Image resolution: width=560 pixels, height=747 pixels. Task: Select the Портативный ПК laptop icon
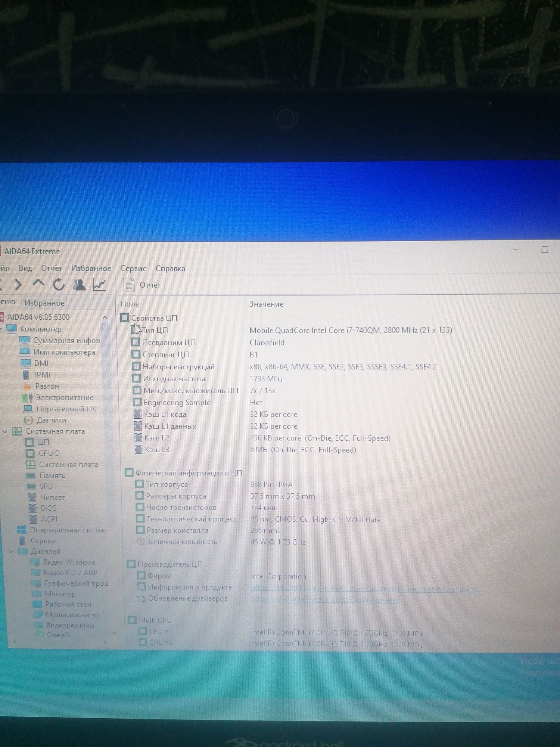point(28,409)
